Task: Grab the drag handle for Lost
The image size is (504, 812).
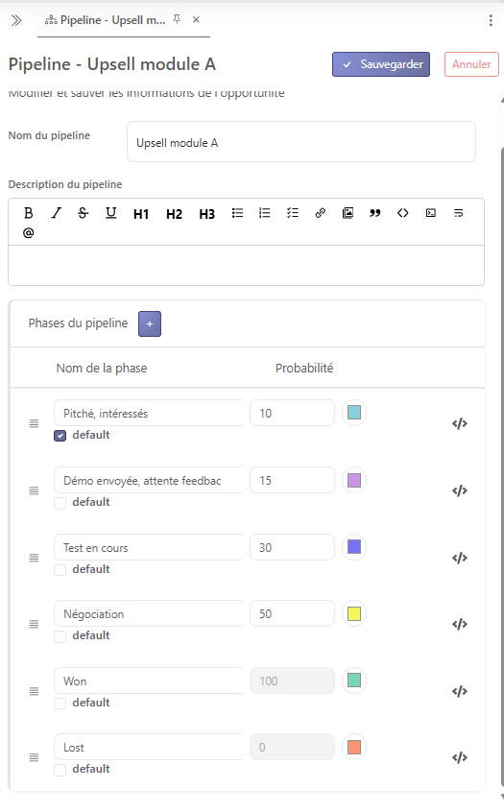Action: 34,757
